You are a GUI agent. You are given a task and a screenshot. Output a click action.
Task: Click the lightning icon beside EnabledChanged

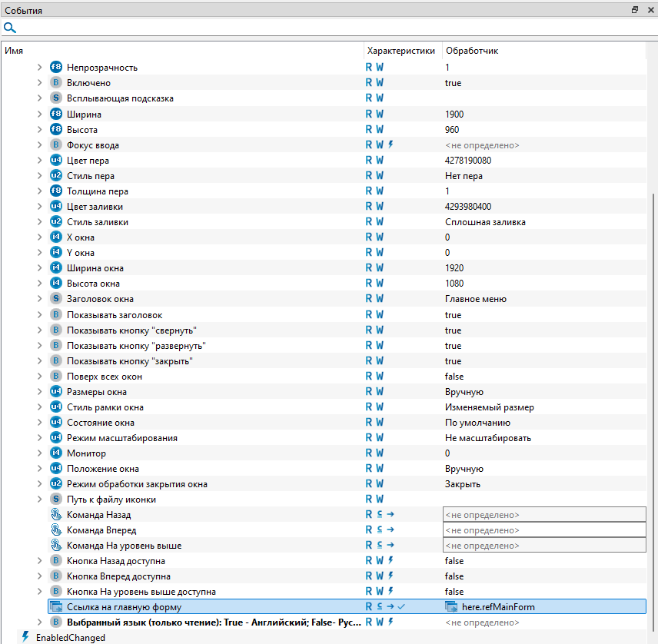(25, 637)
